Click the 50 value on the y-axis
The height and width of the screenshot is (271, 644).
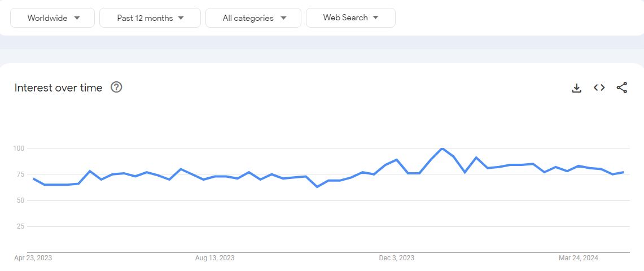(22, 200)
